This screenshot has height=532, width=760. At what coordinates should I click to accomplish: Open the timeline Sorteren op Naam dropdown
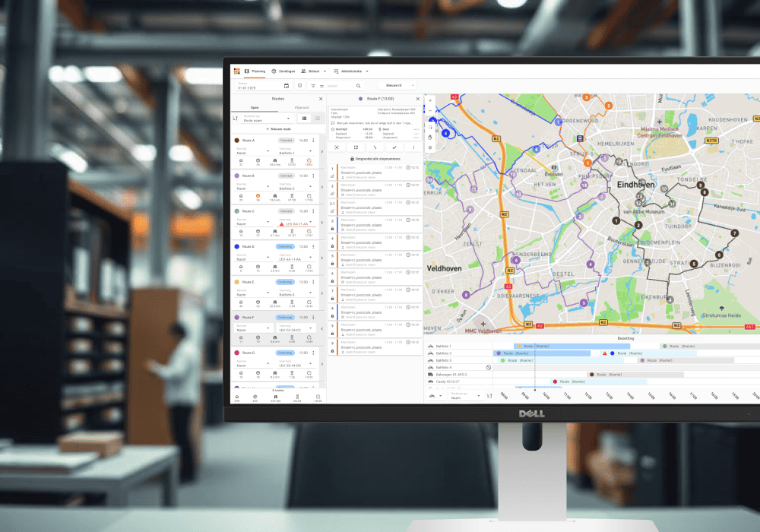[465, 396]
